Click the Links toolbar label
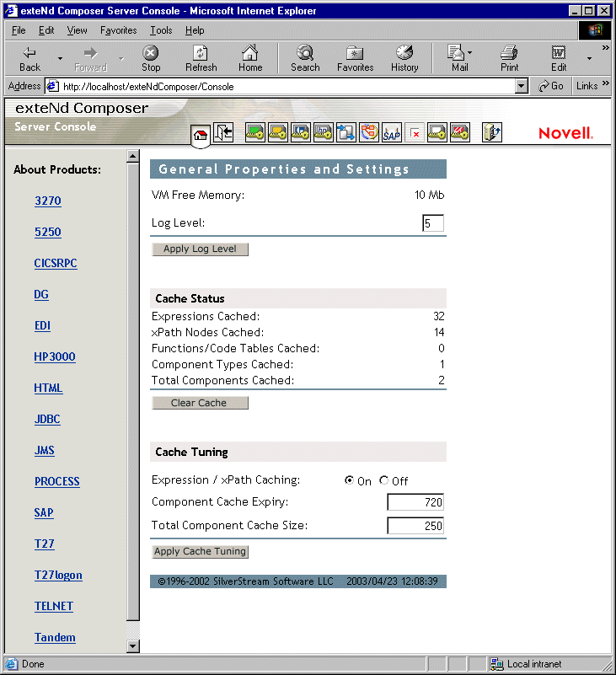The image size is (616, 675). (587, 86)
